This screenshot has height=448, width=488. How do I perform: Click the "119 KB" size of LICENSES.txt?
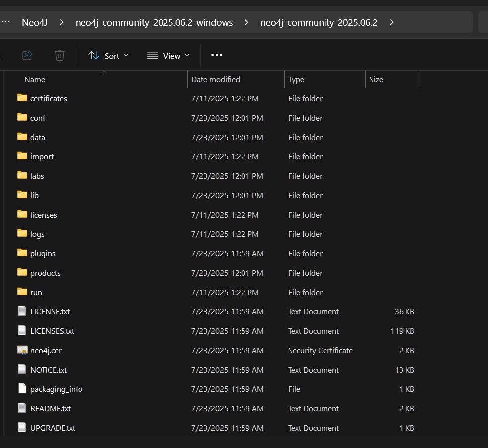(x=402, y=331)
